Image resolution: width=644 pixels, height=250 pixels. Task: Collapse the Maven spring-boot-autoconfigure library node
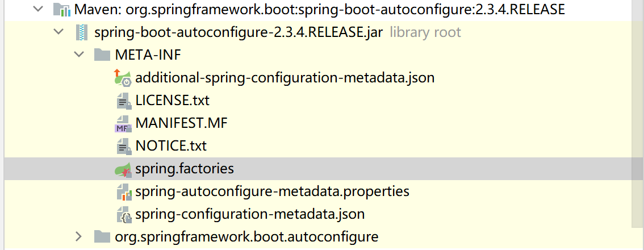(38, 10)
